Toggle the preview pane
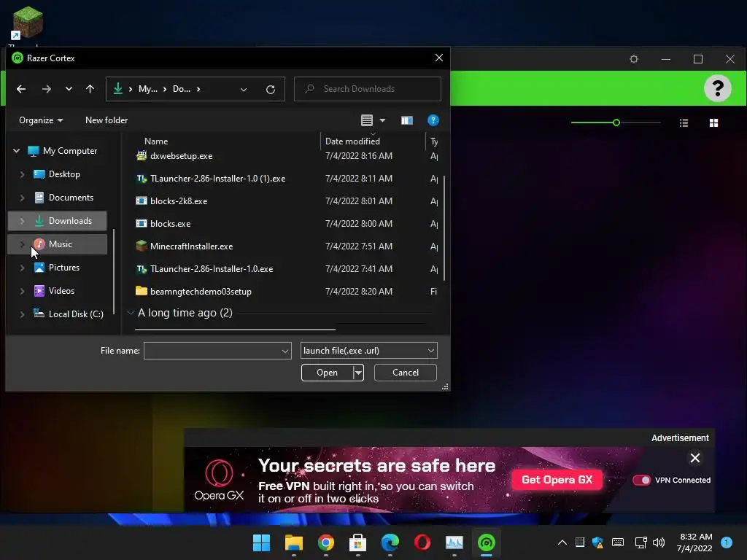The height and width of the screenshot is (560, 747). click(x=407, y=120)
